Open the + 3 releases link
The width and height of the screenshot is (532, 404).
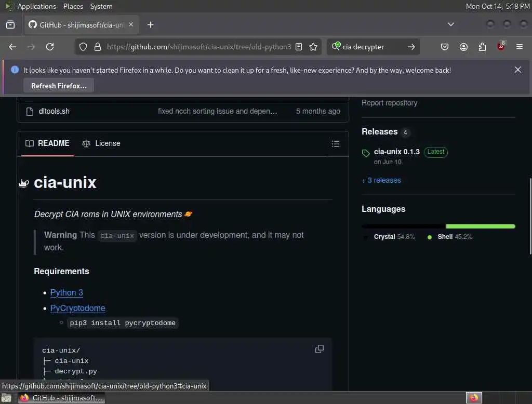click(381, 181)
